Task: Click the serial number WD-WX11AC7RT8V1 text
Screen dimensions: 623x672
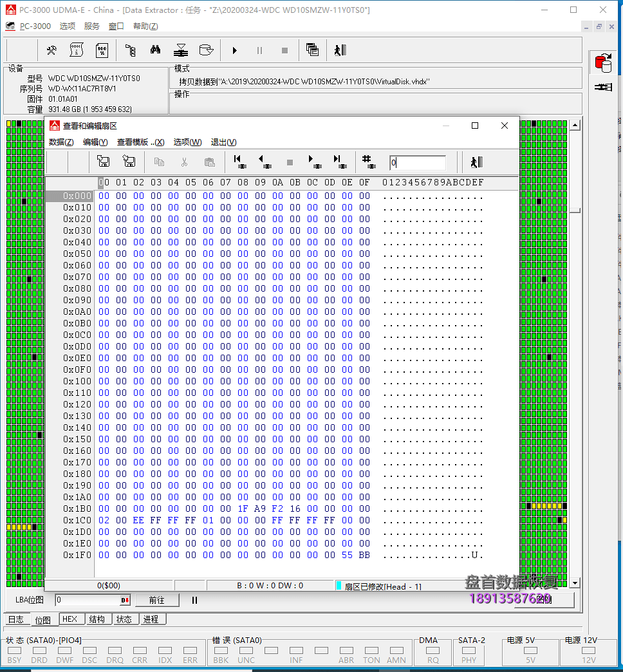Action: pos(82,89)
